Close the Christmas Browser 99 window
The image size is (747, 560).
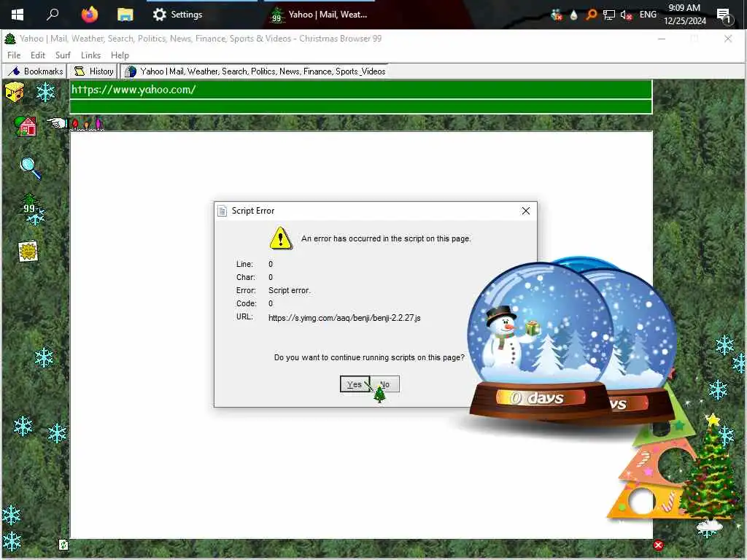(728, 39)
